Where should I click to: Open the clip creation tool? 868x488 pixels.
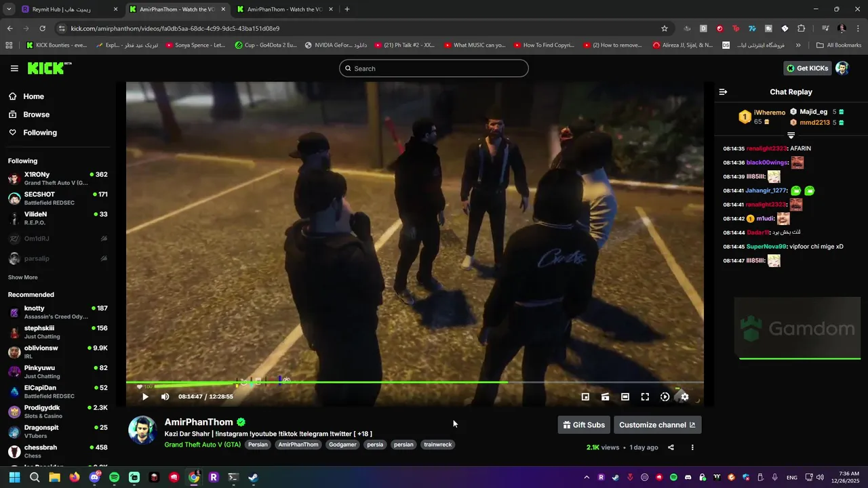point(605,396)
